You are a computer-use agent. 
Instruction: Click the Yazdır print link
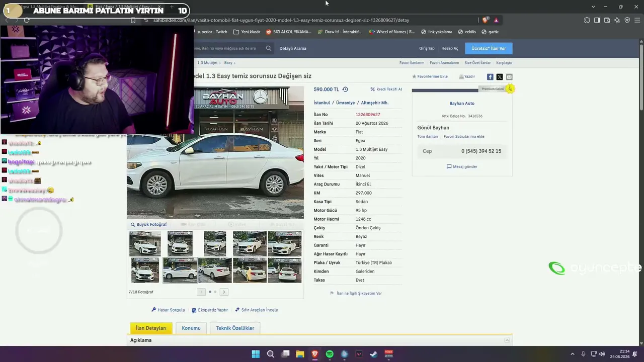[x=467, y=76]
